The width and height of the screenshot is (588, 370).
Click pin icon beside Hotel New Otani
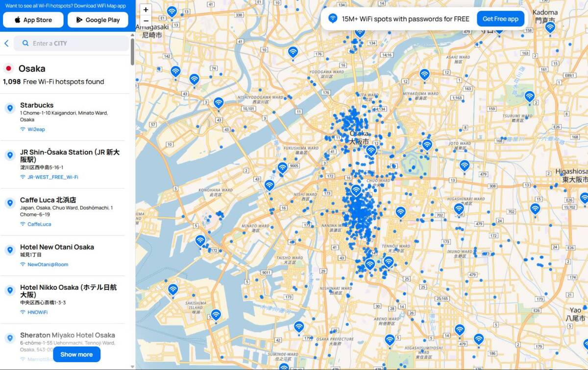pos(9,250)
